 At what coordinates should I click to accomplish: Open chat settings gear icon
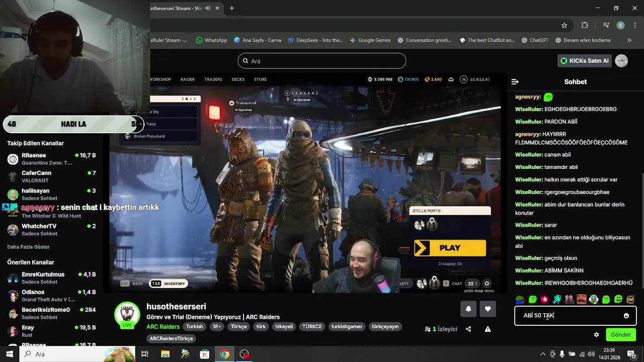coord(597,335)
